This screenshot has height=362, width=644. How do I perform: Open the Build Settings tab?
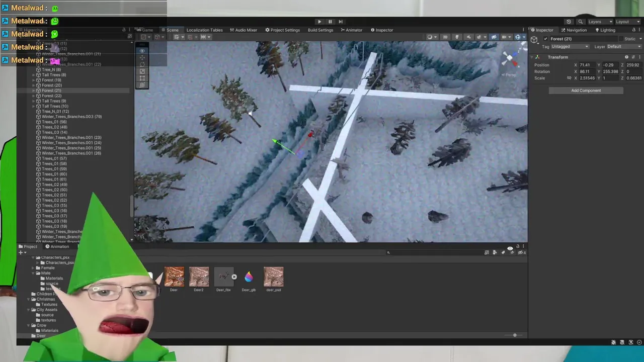tap(320, 30)
